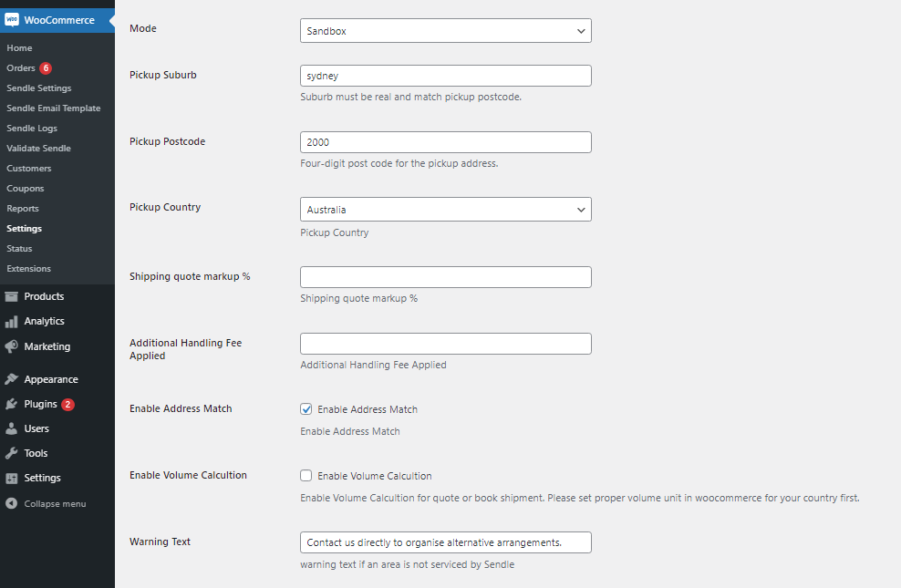
Task: Open the Orders submenu item
Action: coord(21,68)
